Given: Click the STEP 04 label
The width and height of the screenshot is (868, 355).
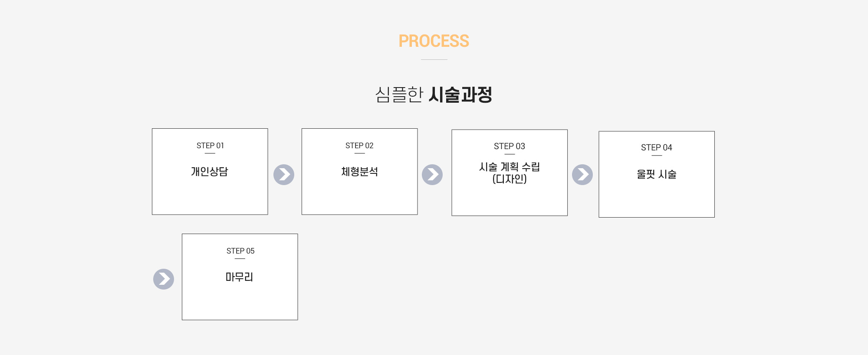Looking at the screenshot, I should pyautogui.click(x=657, y=148).
